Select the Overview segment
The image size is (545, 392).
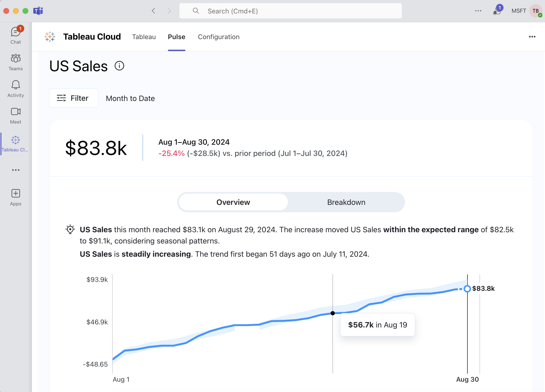[x=233, y=202]
